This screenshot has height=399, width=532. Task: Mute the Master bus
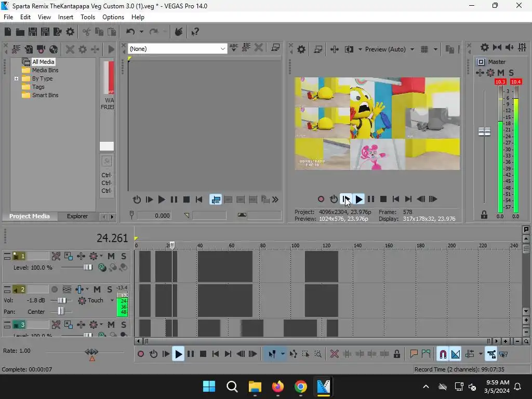(501, 73)
